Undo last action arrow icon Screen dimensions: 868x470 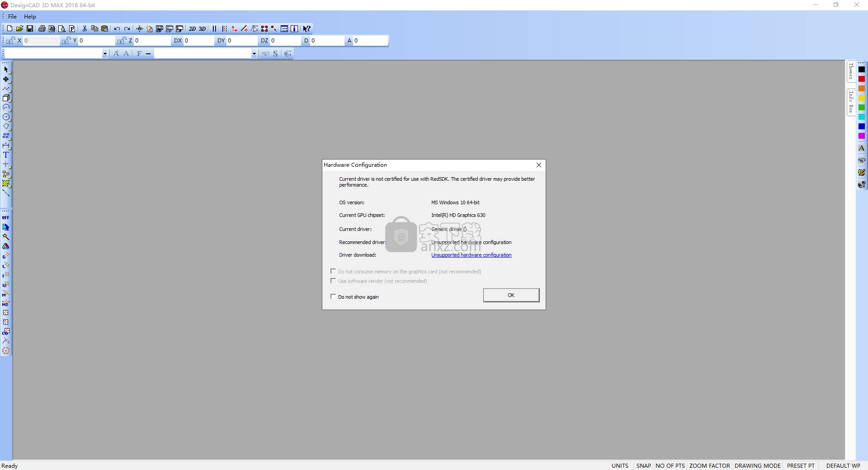tap(117, 28)
